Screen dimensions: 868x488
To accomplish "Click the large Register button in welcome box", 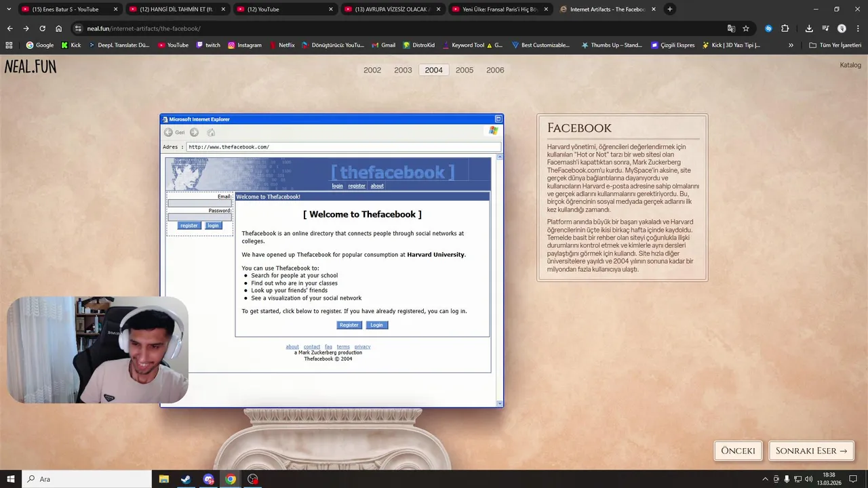I will [x=349, y=325].
